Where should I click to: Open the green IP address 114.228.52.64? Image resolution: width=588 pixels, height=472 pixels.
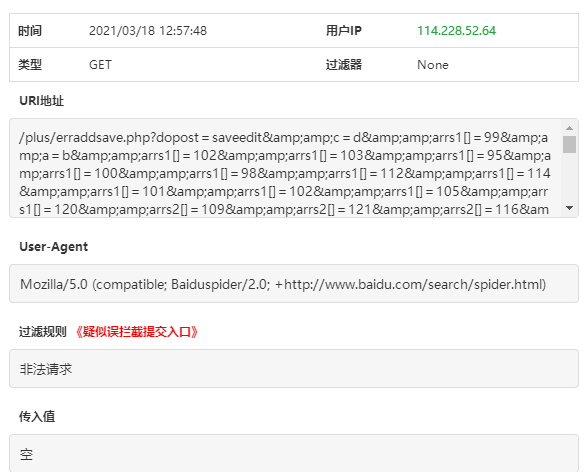tap(456, 31)
